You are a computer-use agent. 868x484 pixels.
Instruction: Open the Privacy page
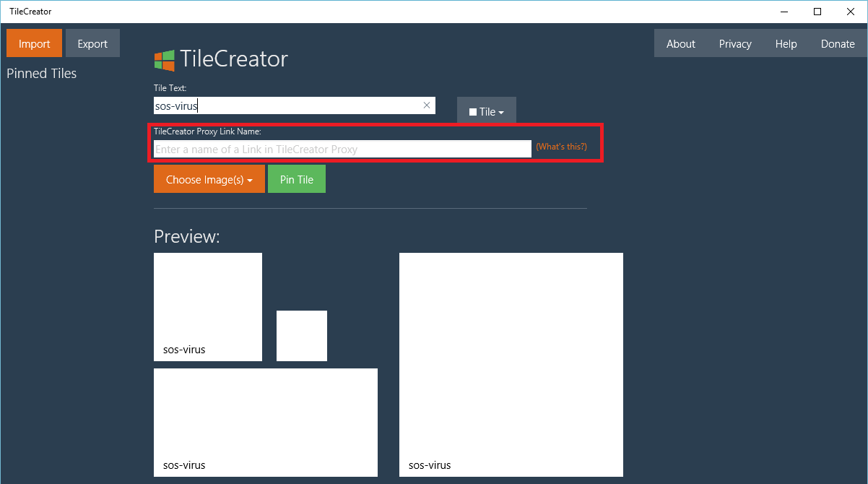tap(735, 43)
